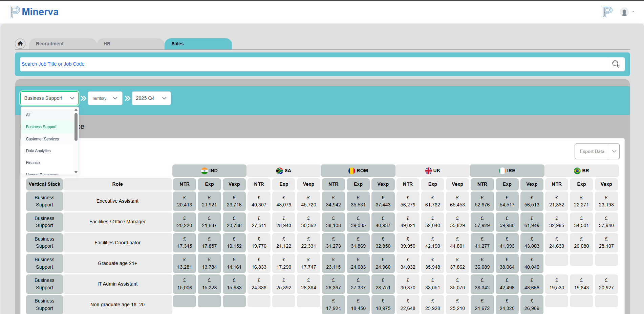Image resolution: width=644 pixels, height=314 pixels.
Task: Click the Executive Assistant role row
Action: click(x=117, y=201)
